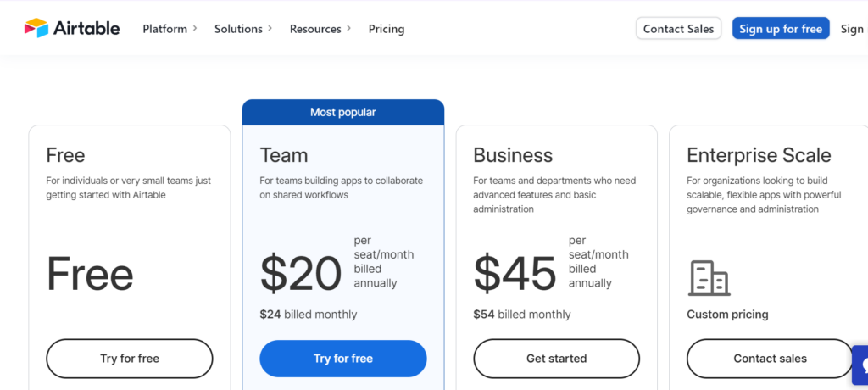868x390 pixels.
Task: Expand the Solutions menu chevron
Action: 270,28
